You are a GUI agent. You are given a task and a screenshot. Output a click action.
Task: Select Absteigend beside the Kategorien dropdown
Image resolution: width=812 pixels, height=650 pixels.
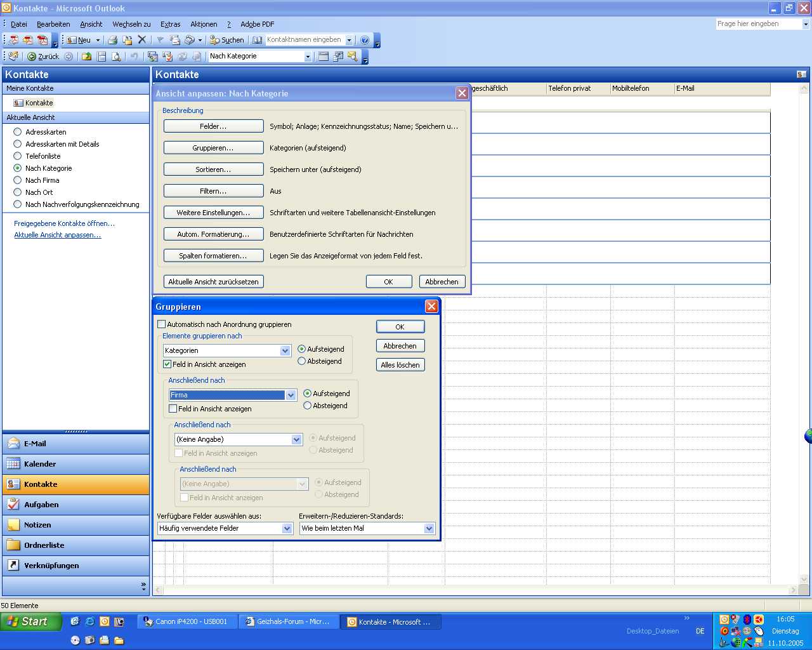302,361
